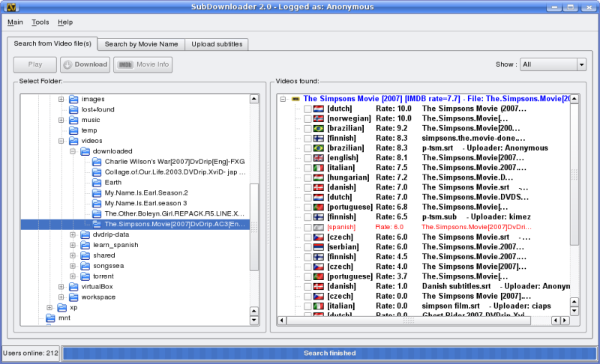Screen dimensions: 600x364
Task: Enable the hungarian subtitle checkbox
Action: (307, 178)
